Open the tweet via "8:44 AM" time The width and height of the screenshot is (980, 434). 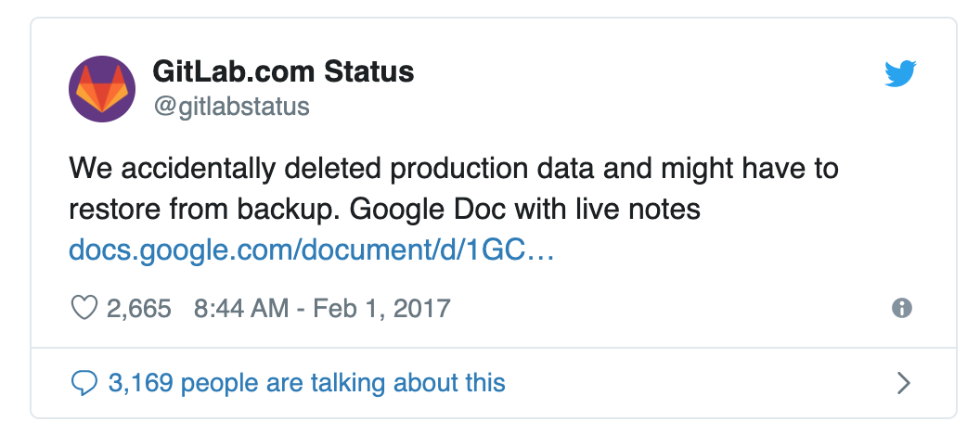click(x=241, y=309)
